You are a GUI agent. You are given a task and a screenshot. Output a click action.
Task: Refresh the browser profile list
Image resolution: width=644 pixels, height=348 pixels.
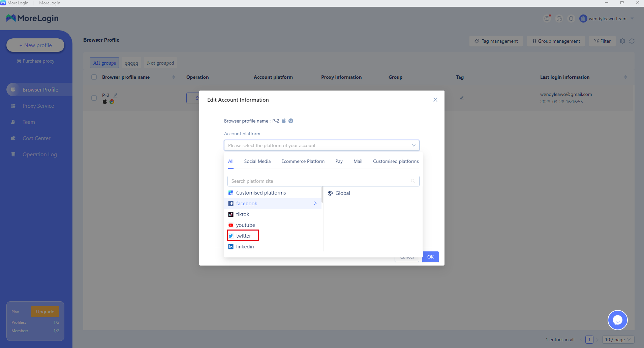(x=632, y=41)
